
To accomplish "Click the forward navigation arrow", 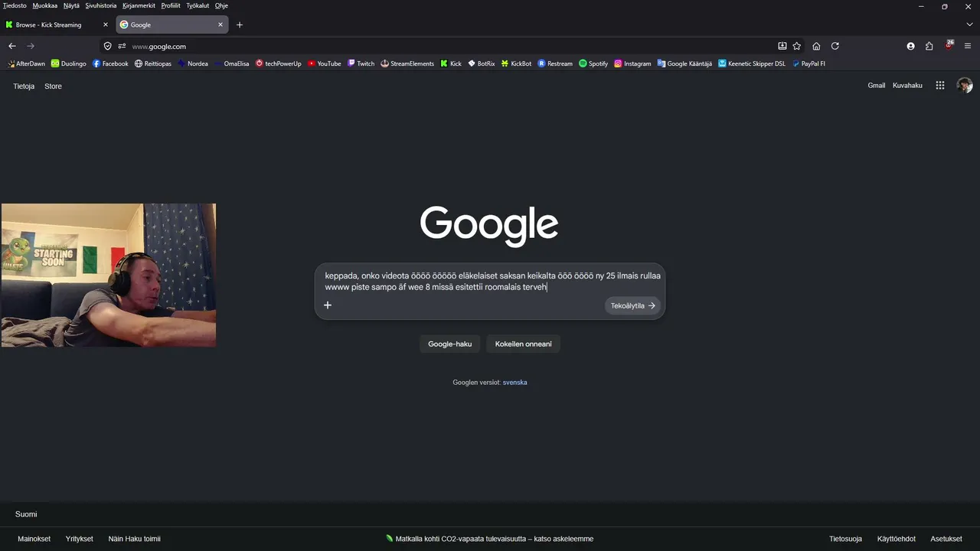I will click(x=31, y=46).
